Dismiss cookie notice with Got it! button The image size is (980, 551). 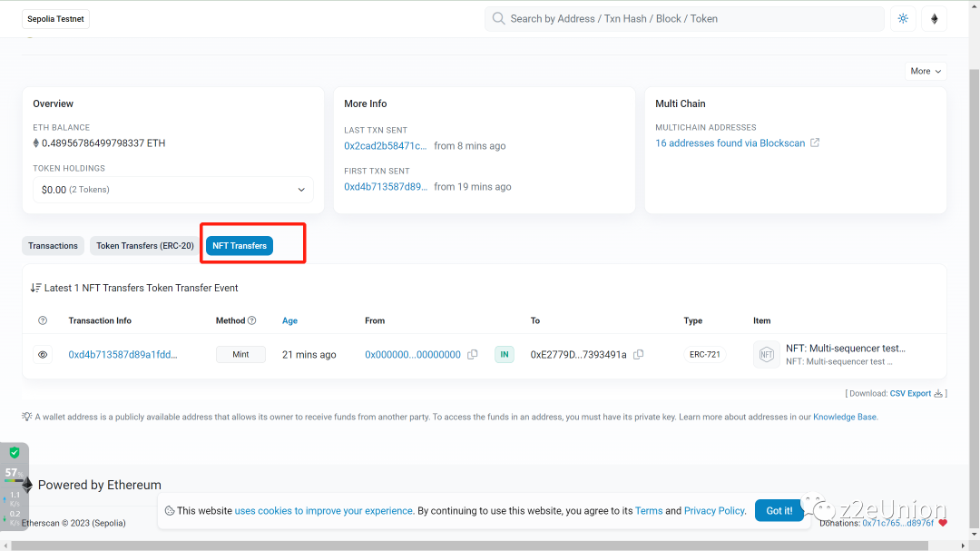click(x=779, y=511)
